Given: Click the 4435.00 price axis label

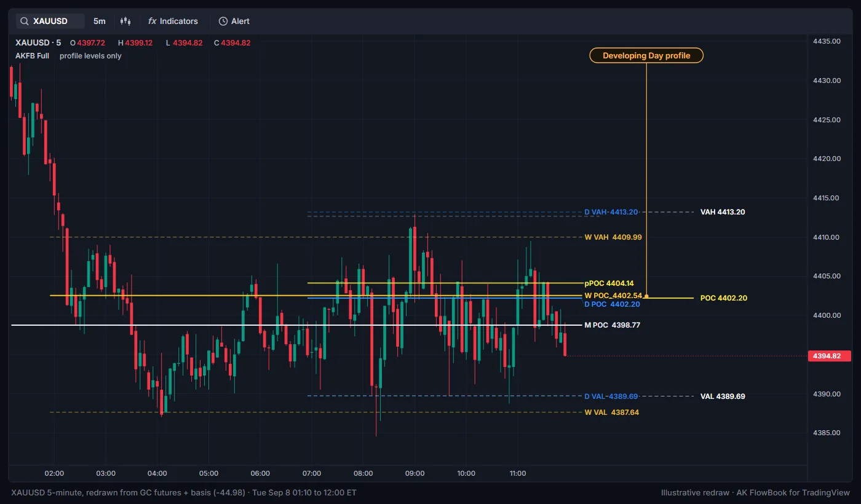Looking at the screenshot, I should (826, 41).
